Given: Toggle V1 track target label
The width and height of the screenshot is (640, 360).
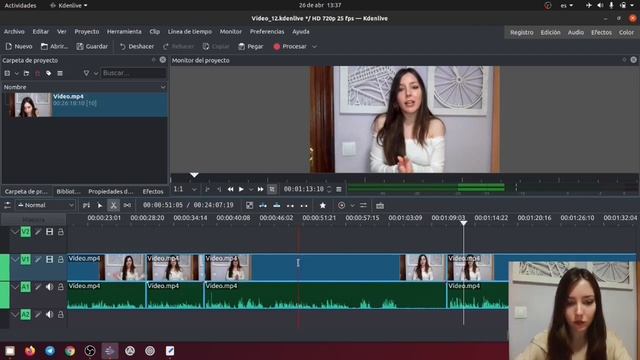Looking at the screenshot, I should (25, 260).
